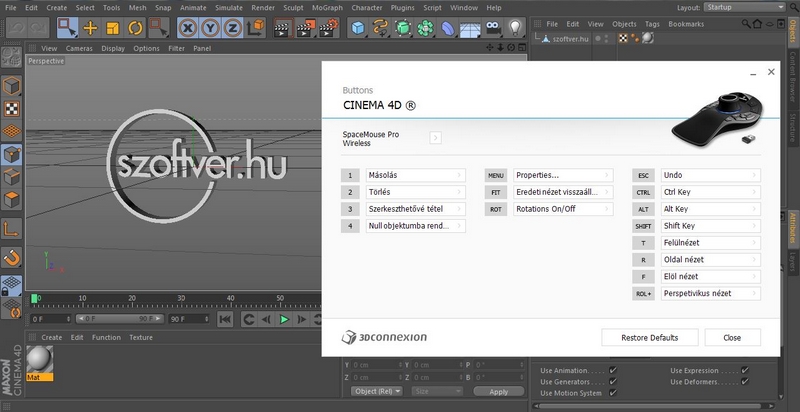This screenshot has height=412, width=800.
Task: Click the Enable Axis icon
Action: pyautogui.click(x=12, y=228)
